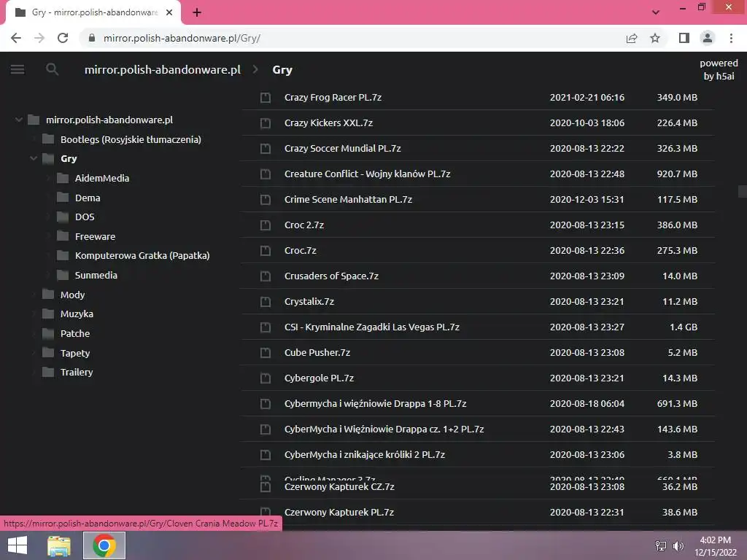Image resolution: width=747 pixels, height=560 pixels.
Task: Open the h5ai search magnifier
Action: tap(53, 69)
